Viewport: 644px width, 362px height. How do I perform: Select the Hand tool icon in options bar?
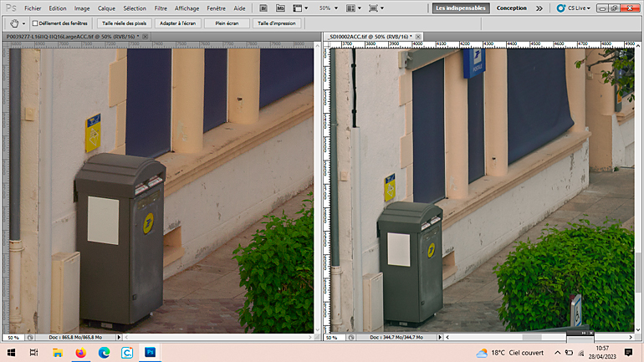(x=14, y=23)
